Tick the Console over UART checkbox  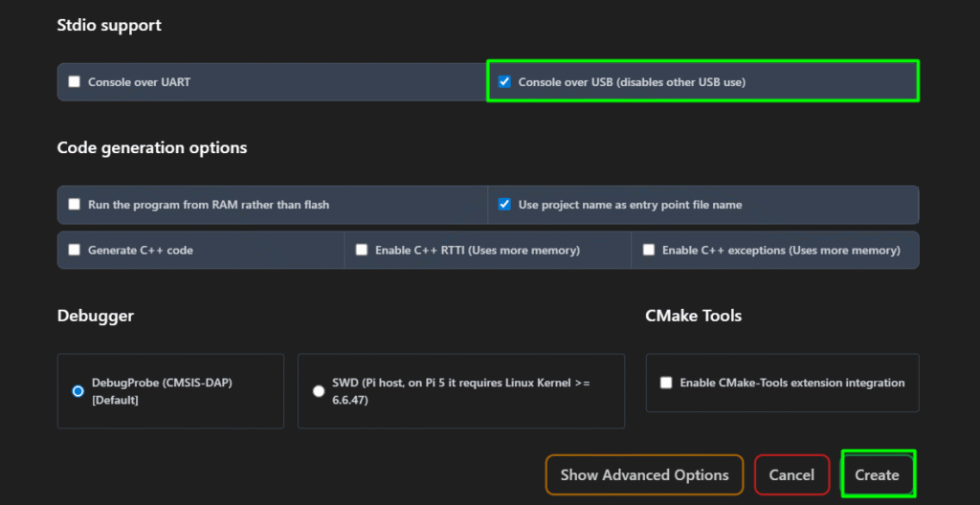pyautogui.click(x=75, y=82)
